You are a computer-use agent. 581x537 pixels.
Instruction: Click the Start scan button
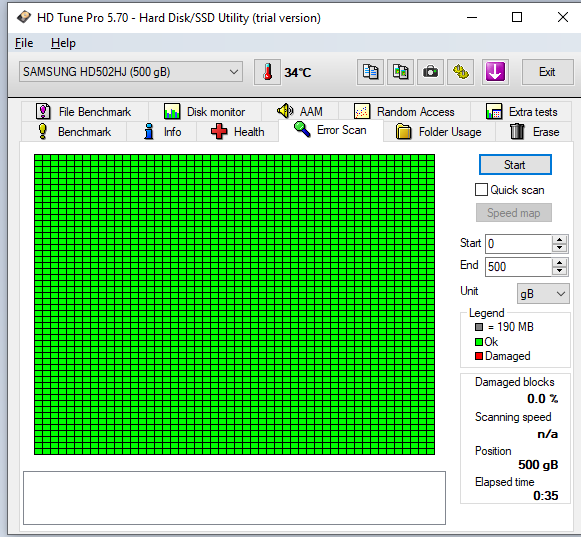pyautogui.click(x=515, y=165)
